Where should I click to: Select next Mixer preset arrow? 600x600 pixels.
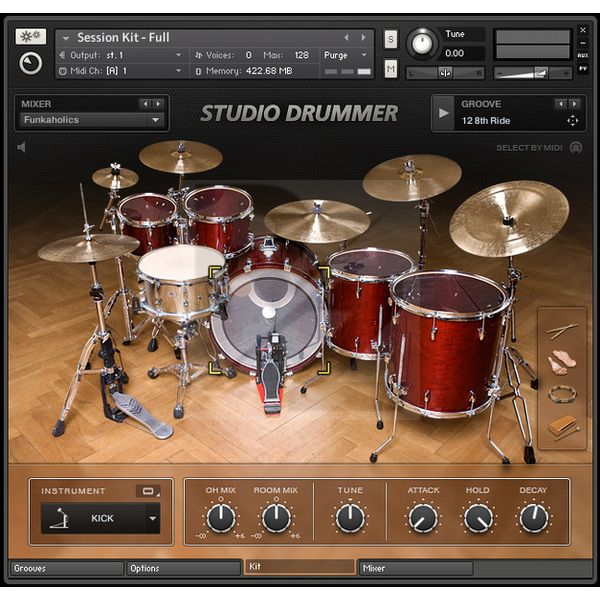158,104
